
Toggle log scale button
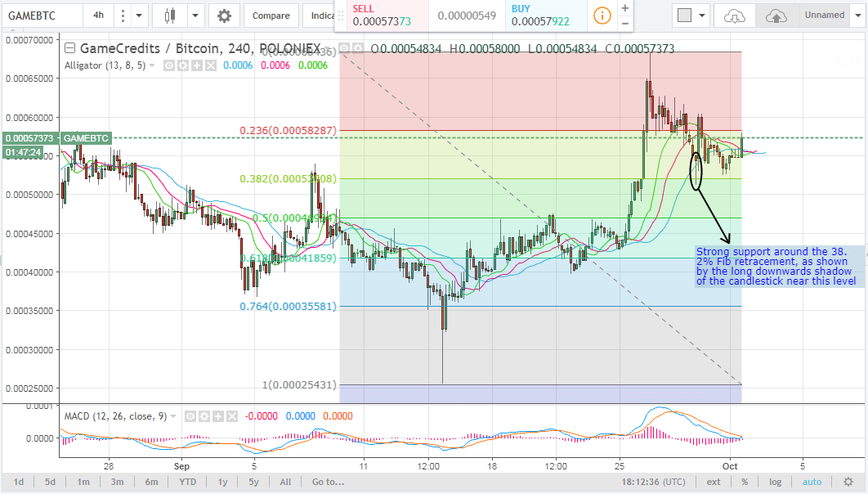775,482
